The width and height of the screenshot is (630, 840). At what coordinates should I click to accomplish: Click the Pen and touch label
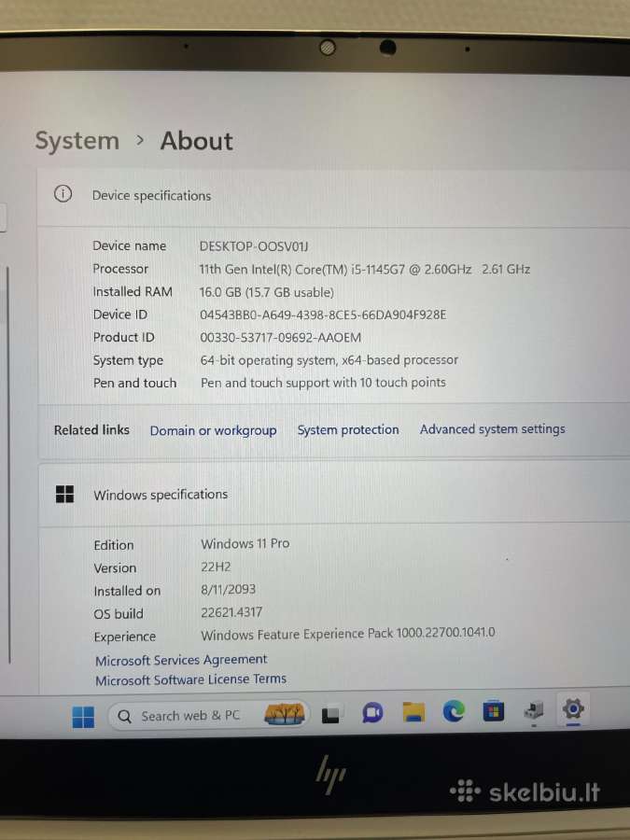pos(134,383)
